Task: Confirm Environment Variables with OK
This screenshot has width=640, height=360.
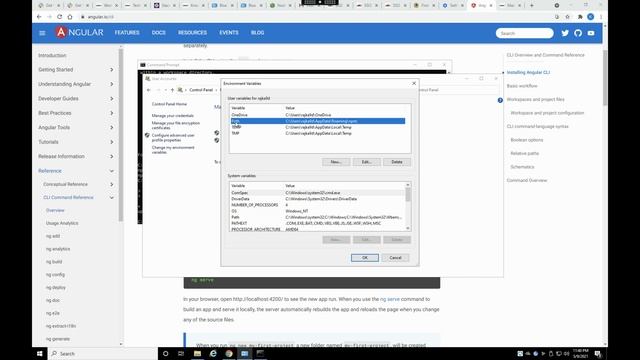Action: pyautogui.click(x=364, y=258)
